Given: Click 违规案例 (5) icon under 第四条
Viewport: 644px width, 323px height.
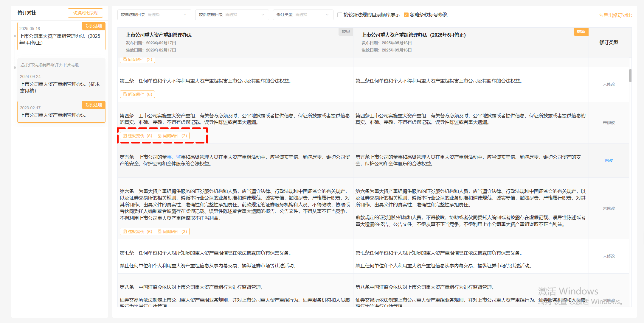Looking at the screenshot, I should (125, 136).
